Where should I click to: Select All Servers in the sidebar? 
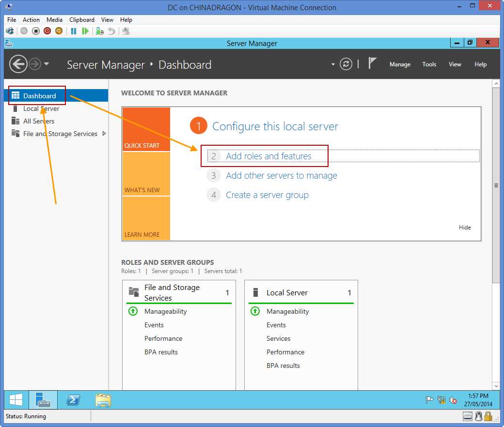tap(56, 121)
